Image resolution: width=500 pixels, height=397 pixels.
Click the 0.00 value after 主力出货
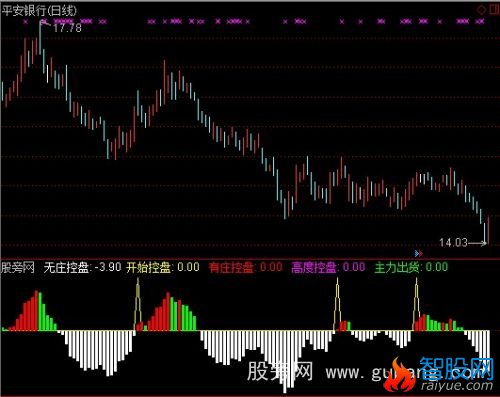point(437,267)
